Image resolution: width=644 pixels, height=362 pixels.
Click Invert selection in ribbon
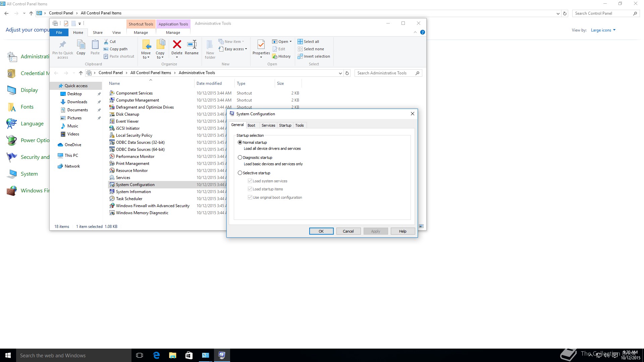pos(314,56)
